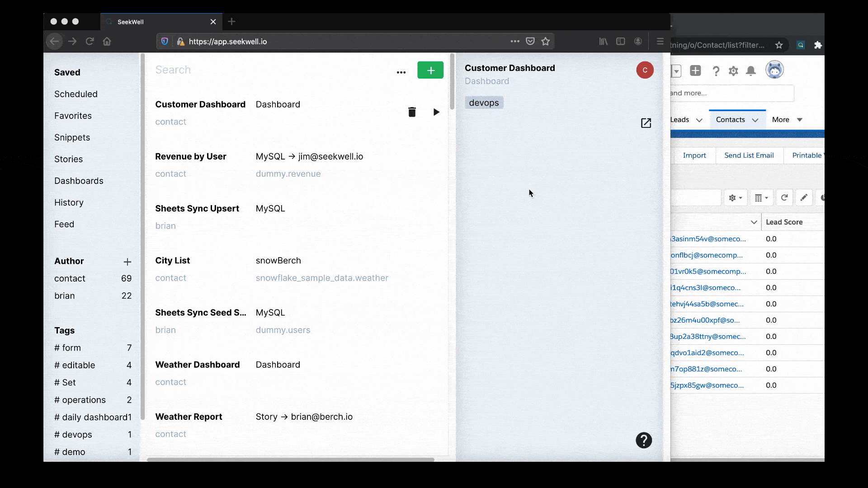The width and height of the screenshot is (868, 488).
Task: Open the external link icon on right panel
Action: click(x=646, y=123)
